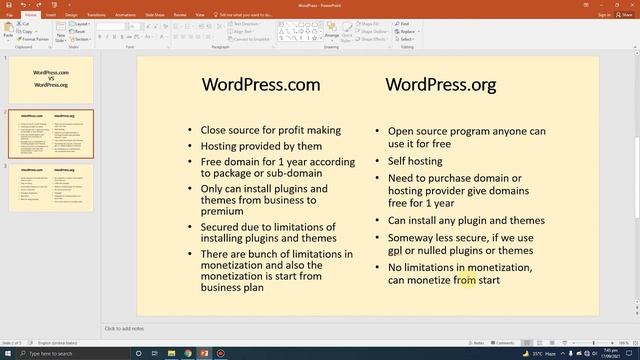Undo the last action

tap(23, 5)
